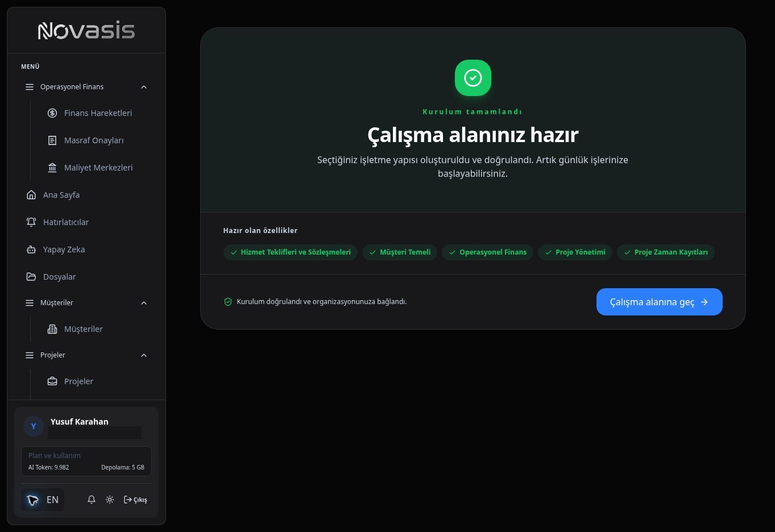This screenshot has height=532, width=775.
Task: Click the Çalışma alanınız hazır heading
Action: pos(473,135)
